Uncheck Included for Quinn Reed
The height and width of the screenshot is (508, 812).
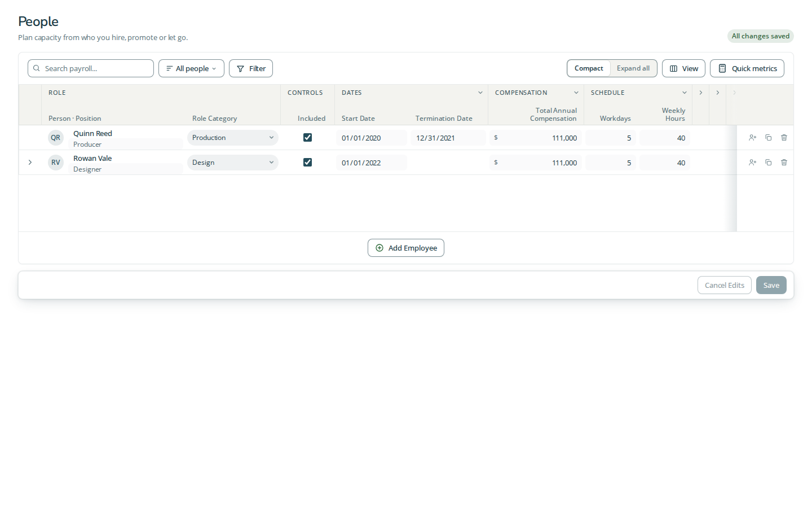[307, 138]
